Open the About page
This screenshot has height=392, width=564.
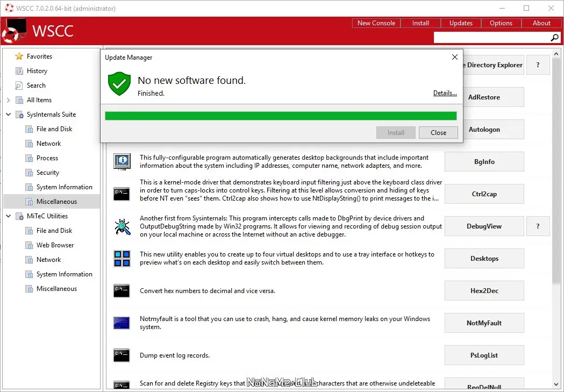tap(541, 23)
